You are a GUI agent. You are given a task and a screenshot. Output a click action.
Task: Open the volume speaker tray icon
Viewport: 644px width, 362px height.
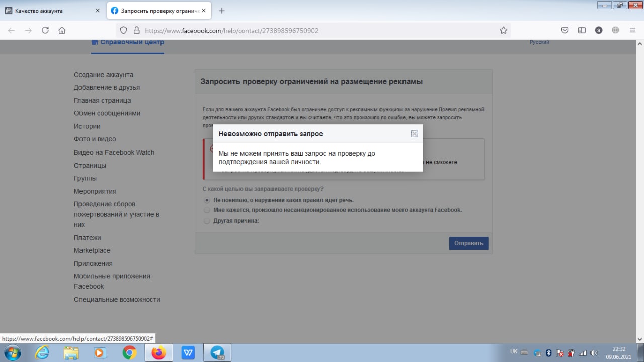(594, 353)
